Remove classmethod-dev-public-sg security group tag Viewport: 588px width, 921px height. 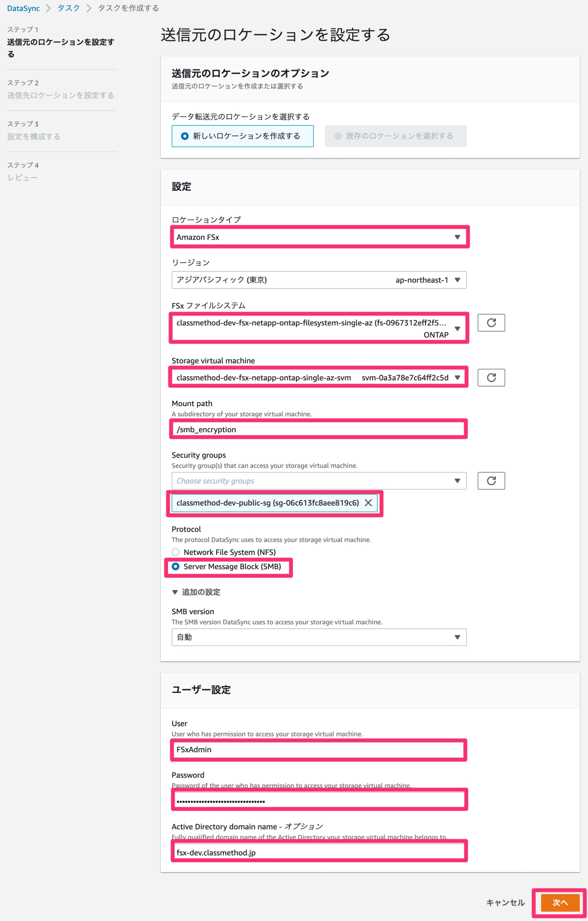tap(368, 502)
